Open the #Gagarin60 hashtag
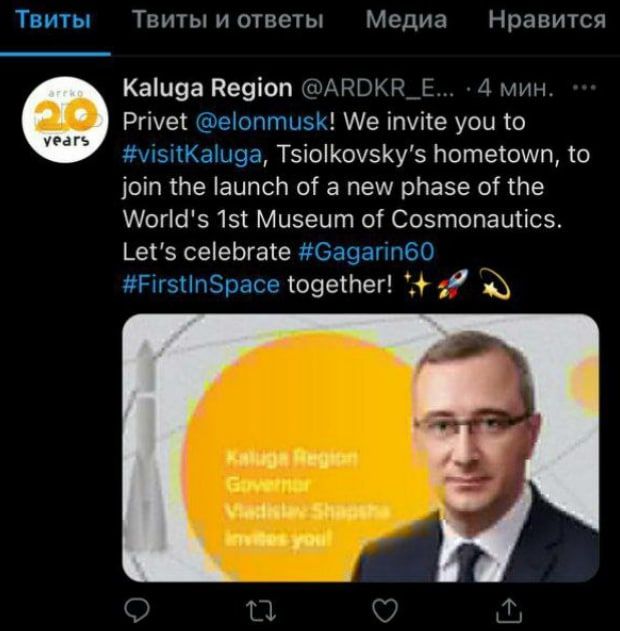This screenshot has width=620, height=631. (367, 252)
